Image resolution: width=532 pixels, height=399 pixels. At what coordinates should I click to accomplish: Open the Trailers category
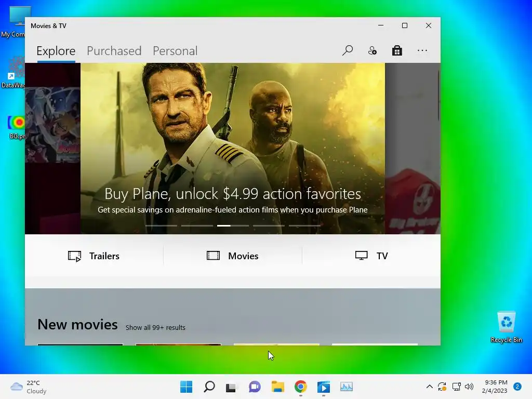coord(94,256)
